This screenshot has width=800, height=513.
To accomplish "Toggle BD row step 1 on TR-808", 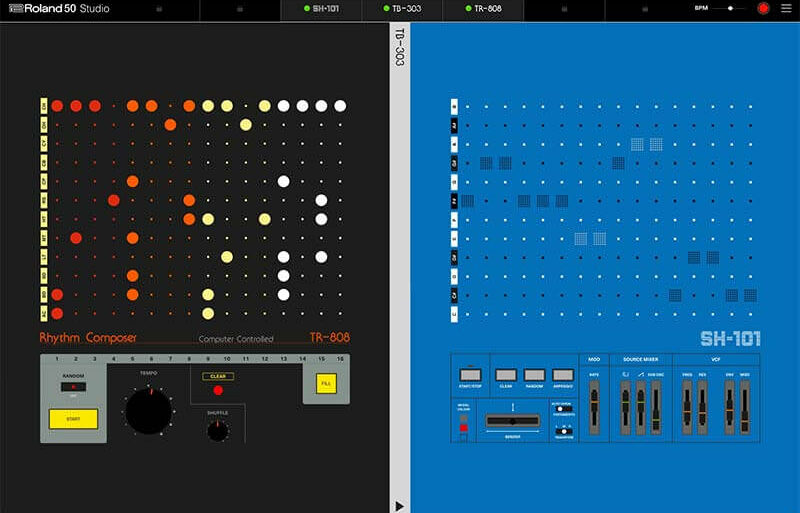I will [x=57, y=295].
